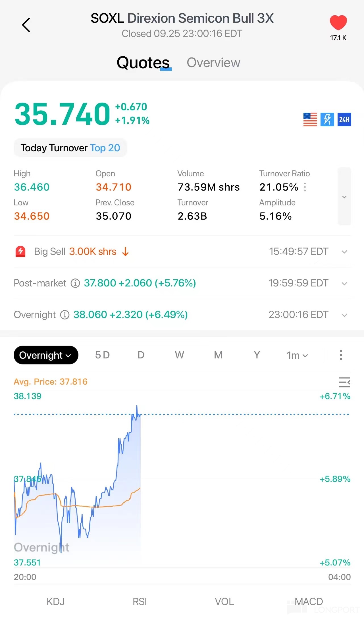Screen dimensions: 364x619
Task: Tap the 24H trading badge icon
Action: [x=344, y=119]
